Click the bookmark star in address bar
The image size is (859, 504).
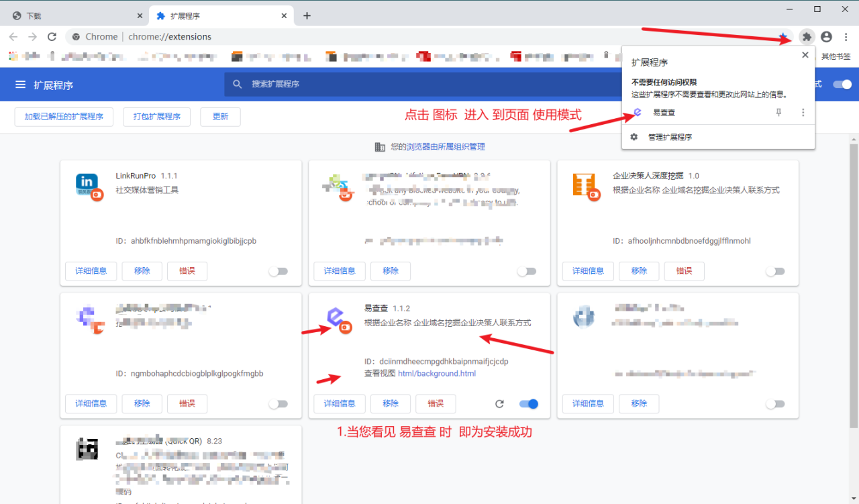pyautogui.click(x=782, y=36)
